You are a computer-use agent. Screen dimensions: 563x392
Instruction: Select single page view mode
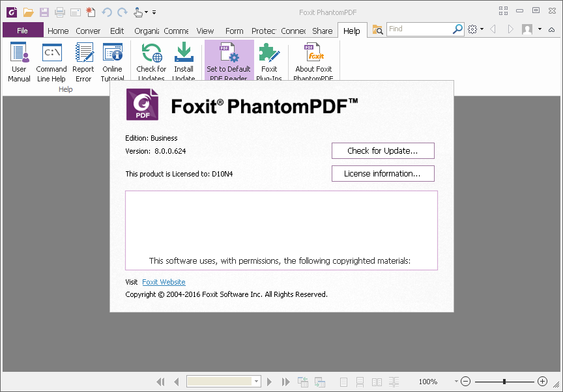pos(343,382)
